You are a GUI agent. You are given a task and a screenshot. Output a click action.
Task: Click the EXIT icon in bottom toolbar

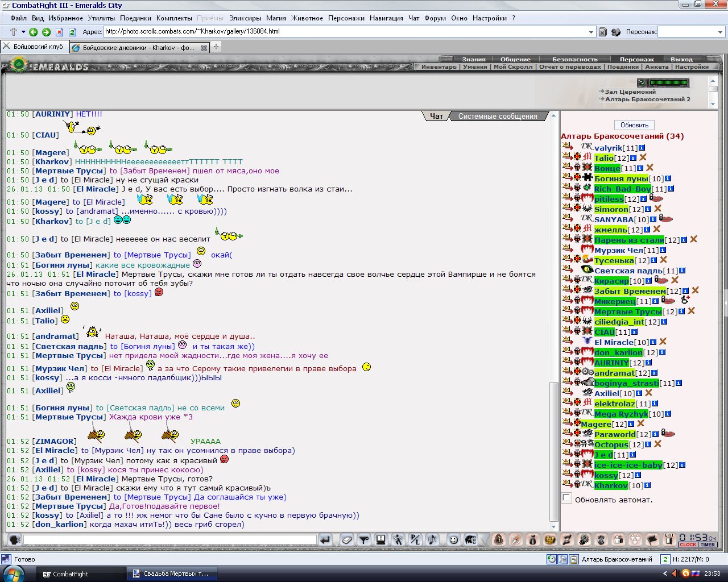pyautogui.click(x=669, y=539)
